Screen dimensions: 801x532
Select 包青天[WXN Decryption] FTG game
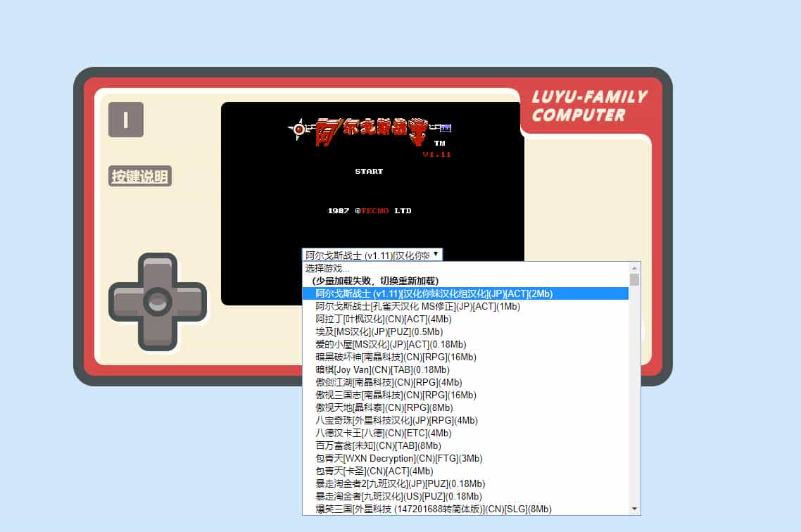pos(465,459)
